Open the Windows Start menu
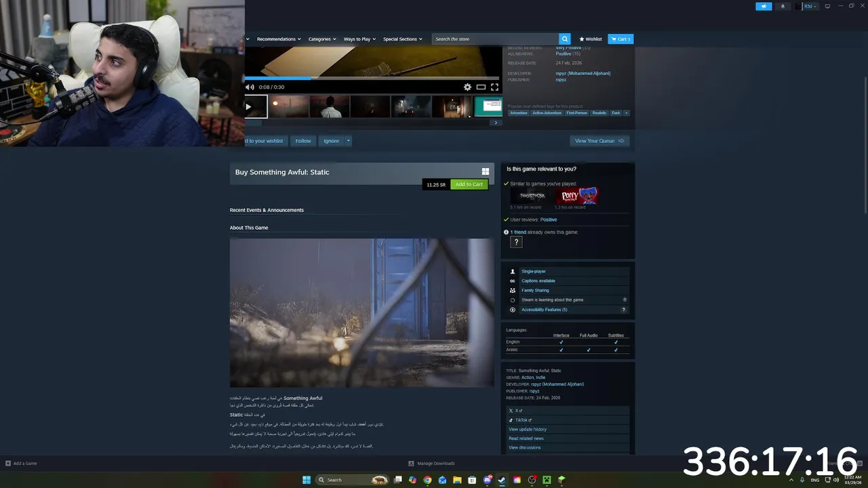Screen dimensions: 868x488 pyautogui.click(x=307, y=480)
